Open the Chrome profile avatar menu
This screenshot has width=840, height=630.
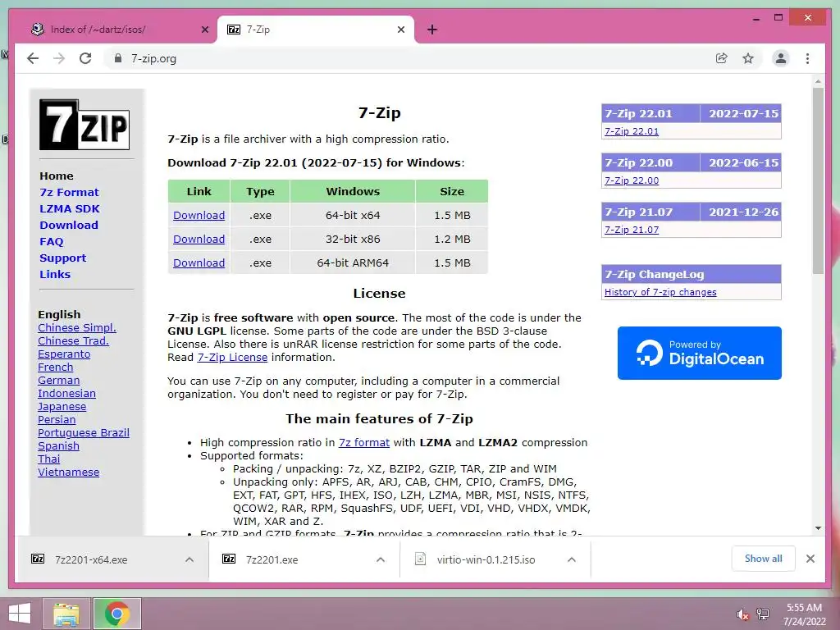point(781,58)
